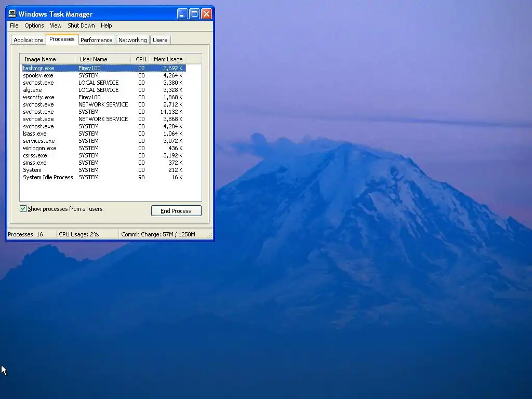Image resolution: width=532 pixels, height=399 pixels.
Task: Sort by the Mem Usage column header
Action: 168,59
